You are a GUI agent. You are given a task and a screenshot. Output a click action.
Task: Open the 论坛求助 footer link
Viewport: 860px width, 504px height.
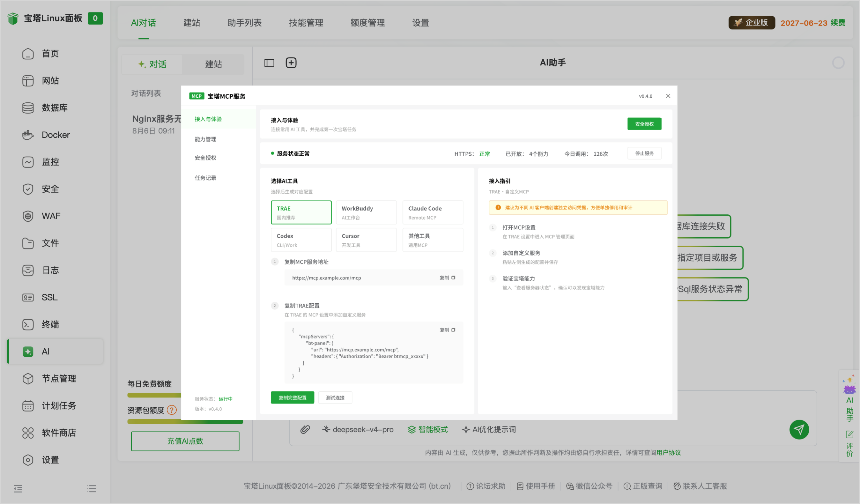(x=486, y=486)
